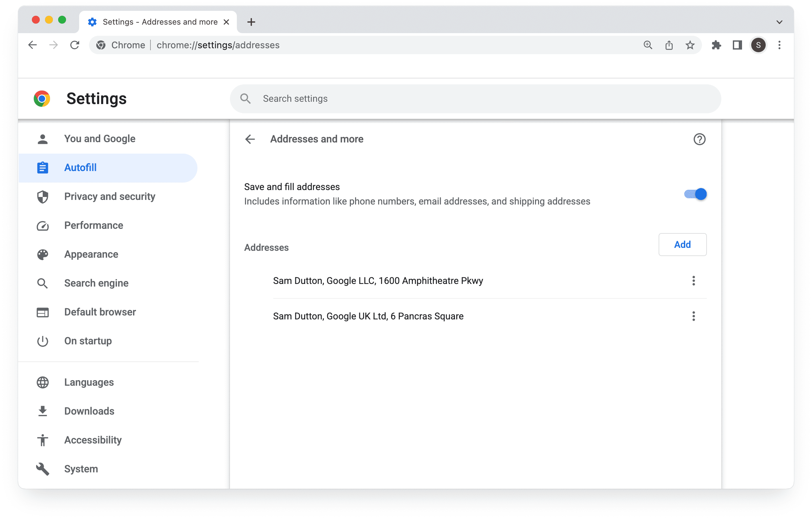Click the Addresses and more back arrow
Viewport: 812px width, 518px height.
click(250, 139)
